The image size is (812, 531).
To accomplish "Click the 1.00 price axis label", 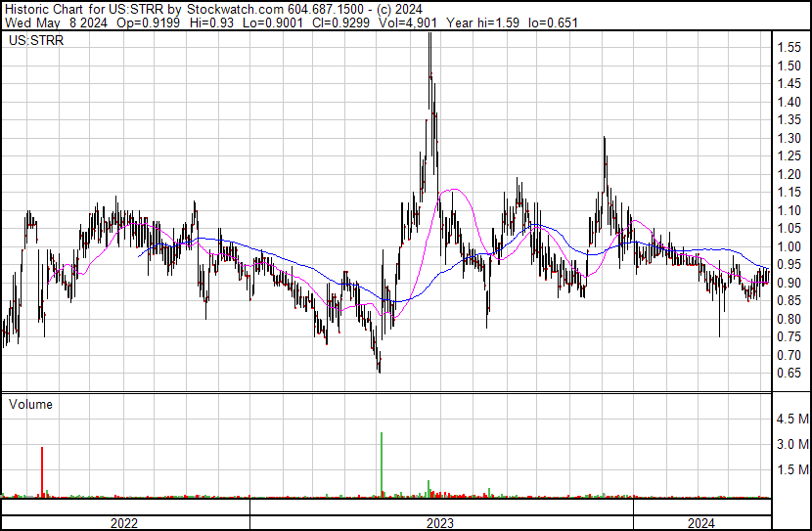I will point(789,247).
